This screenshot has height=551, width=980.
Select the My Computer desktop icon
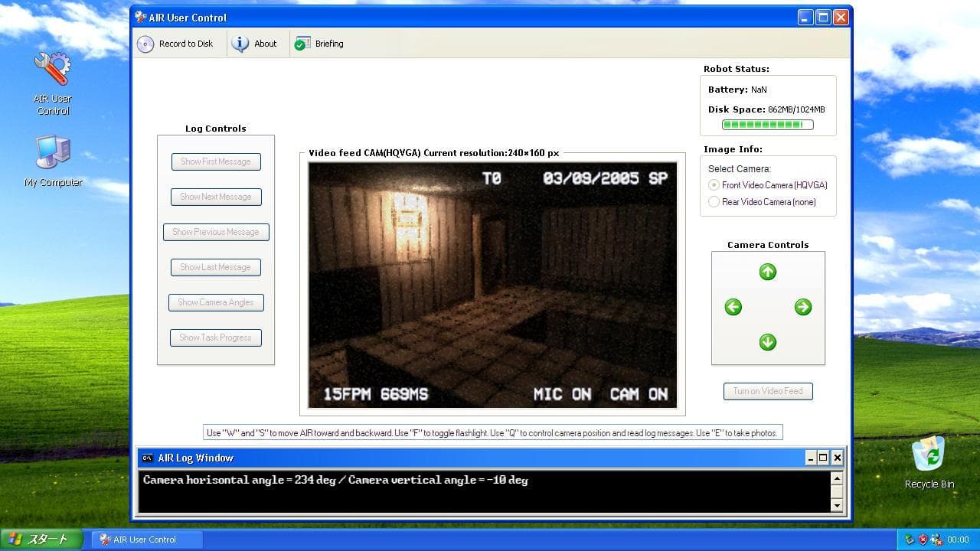(x=53, y=161)
